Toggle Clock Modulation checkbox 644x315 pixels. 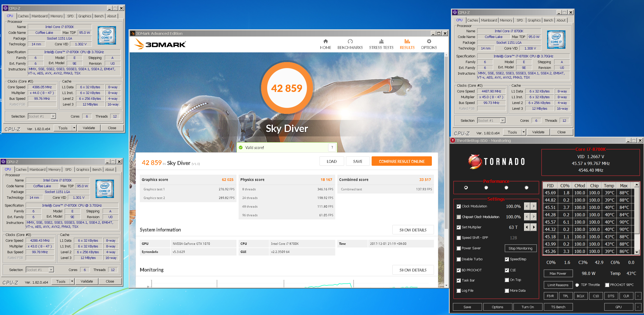click(459, 206)
